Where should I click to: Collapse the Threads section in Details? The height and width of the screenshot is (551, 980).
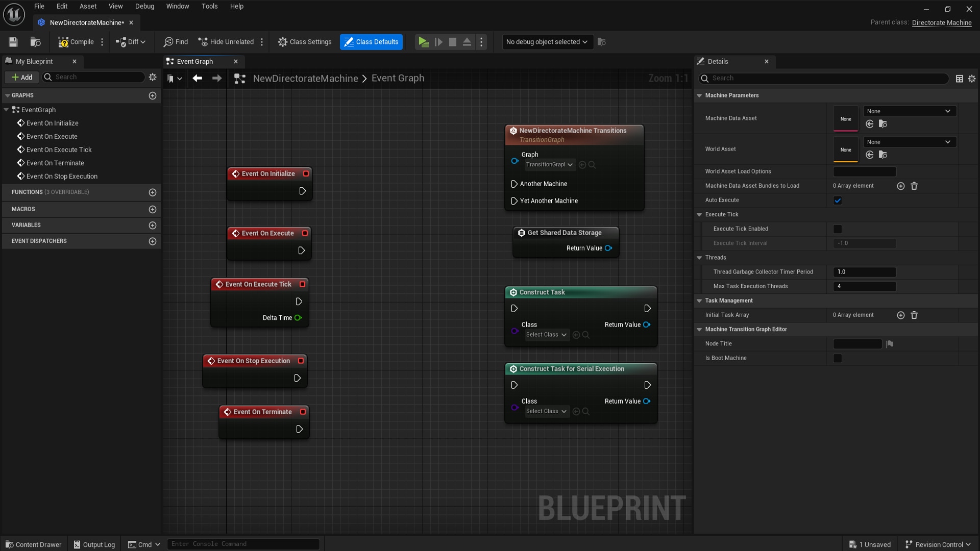coord(699,258)
